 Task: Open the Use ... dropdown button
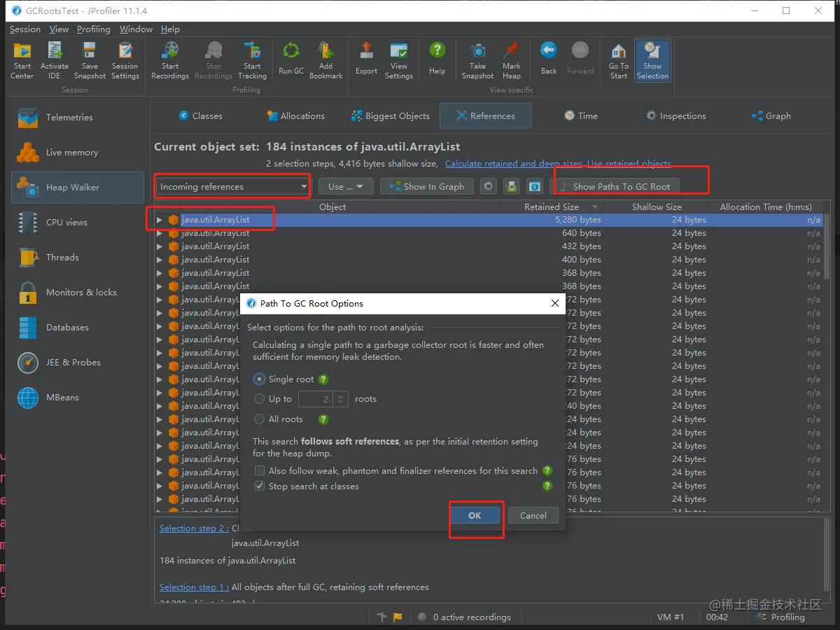(x=346, y=187)
